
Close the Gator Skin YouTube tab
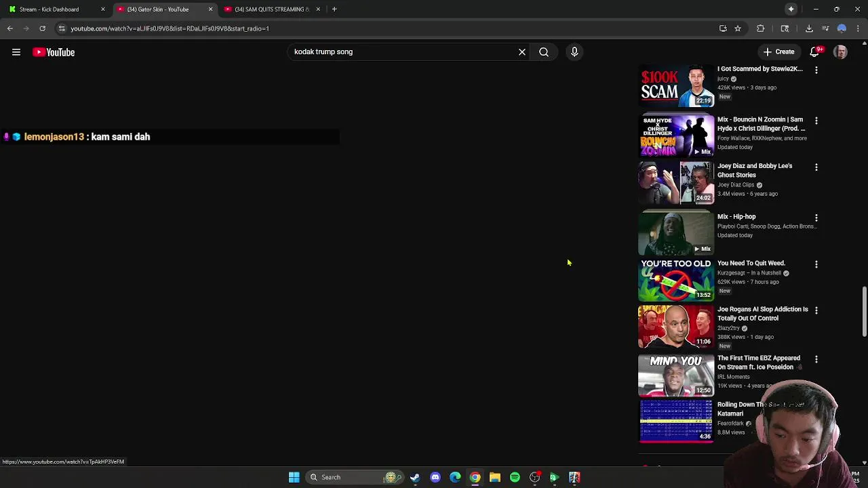click(x=210, y=9)
